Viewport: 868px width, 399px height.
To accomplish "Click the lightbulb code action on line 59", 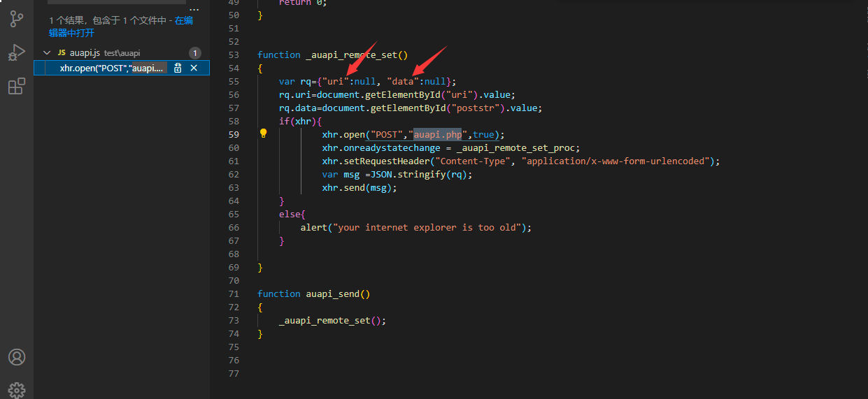I will 264,133.
